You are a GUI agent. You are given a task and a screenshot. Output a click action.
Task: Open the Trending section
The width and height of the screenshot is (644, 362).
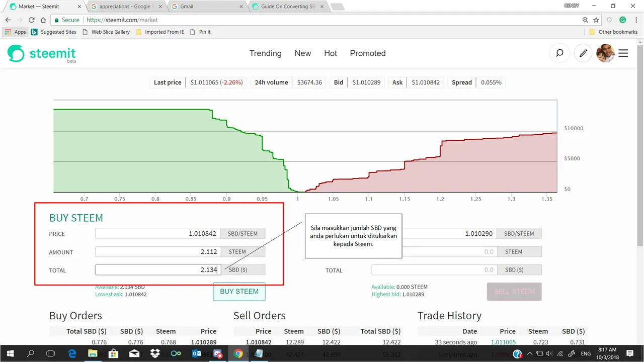pyautogui.click(x=266, y=53)
